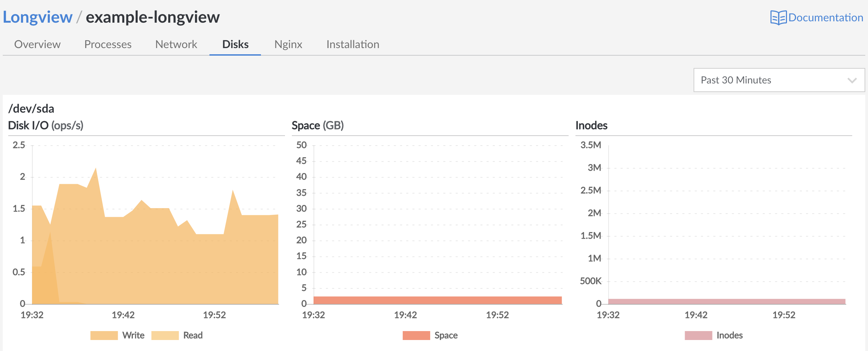
Task: Open the Documentation link
Action: [825, 18]
